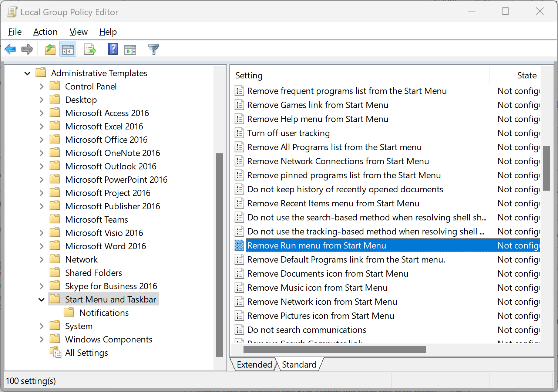Open the Action menu
558x392 pixels.
point(45,32)
